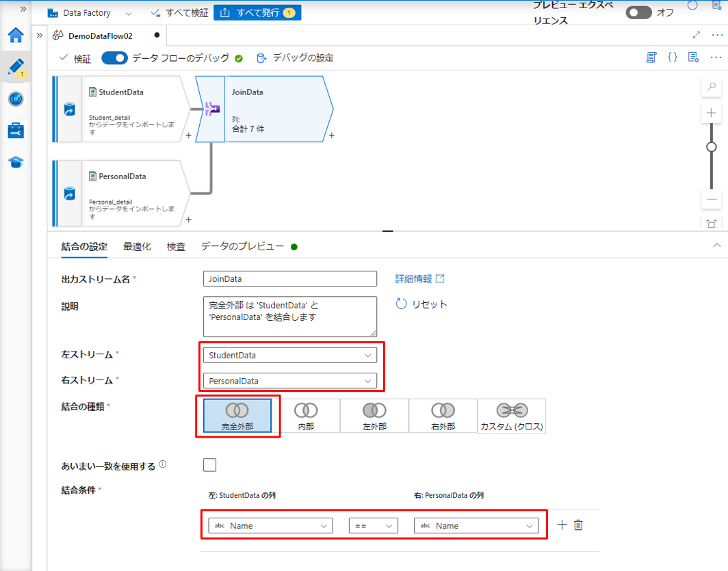Click 検証 to validate the data flow
The image size is (728, 571).
(76, 58)
